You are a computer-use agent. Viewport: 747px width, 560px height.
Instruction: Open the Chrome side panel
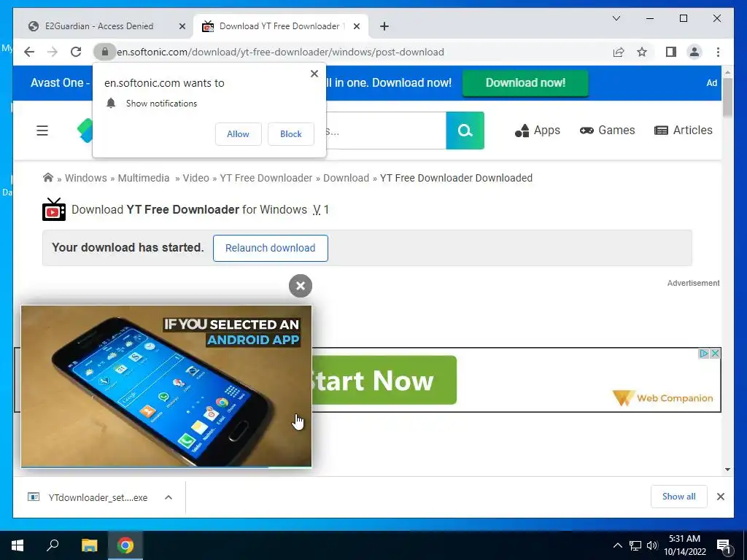point(671,52)
